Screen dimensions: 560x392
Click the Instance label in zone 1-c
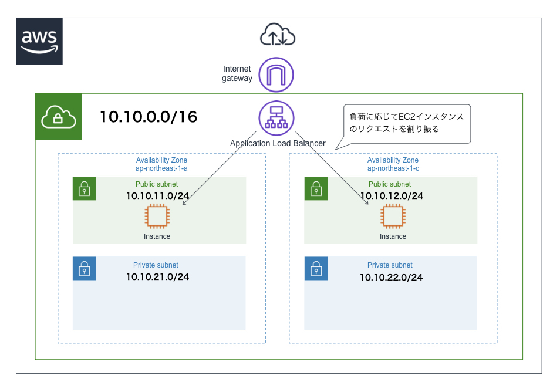(393, 236)
